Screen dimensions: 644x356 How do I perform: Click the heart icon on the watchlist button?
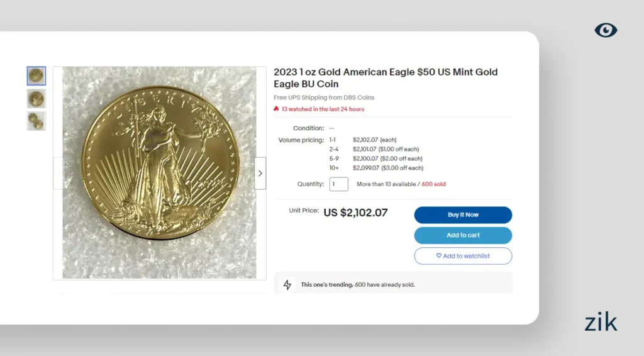(x=439, y=256)
